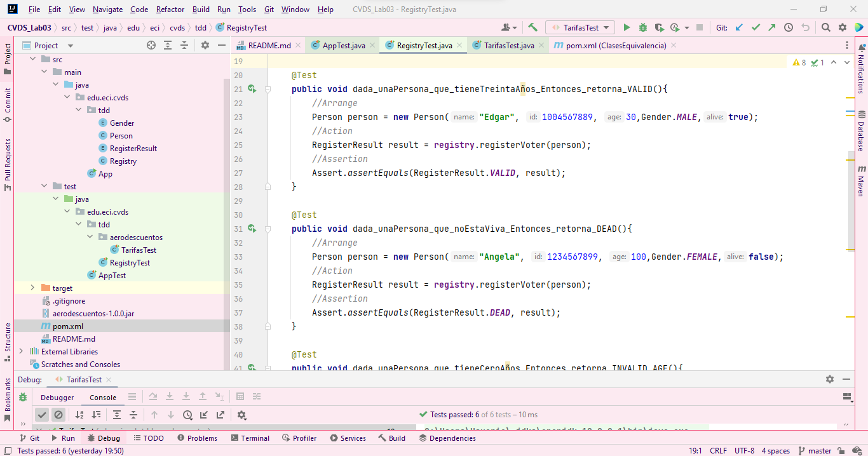Collapse all test results icon
Screen dimensions: 868x456
[x=133, y=415]
